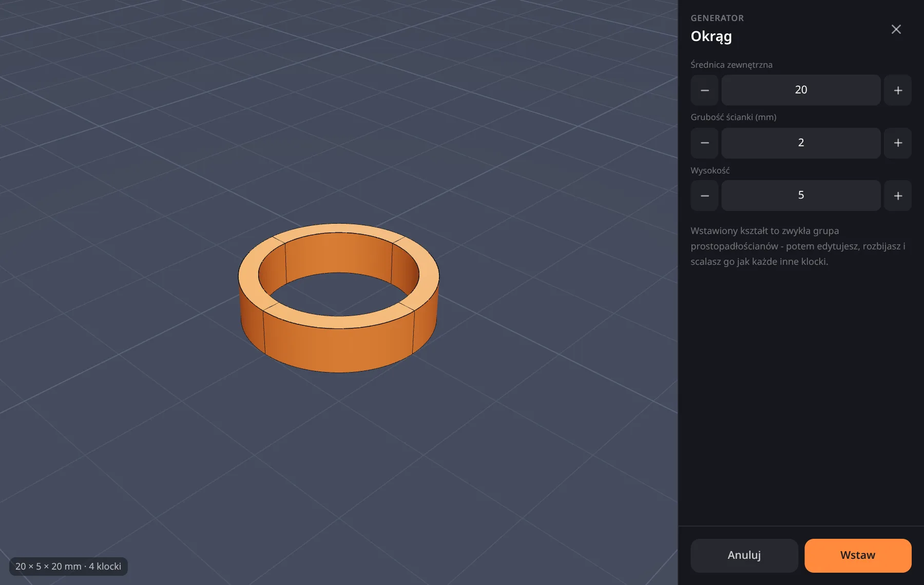
Task: Click the GENERATOR heading label
Action: coord(717,18)
